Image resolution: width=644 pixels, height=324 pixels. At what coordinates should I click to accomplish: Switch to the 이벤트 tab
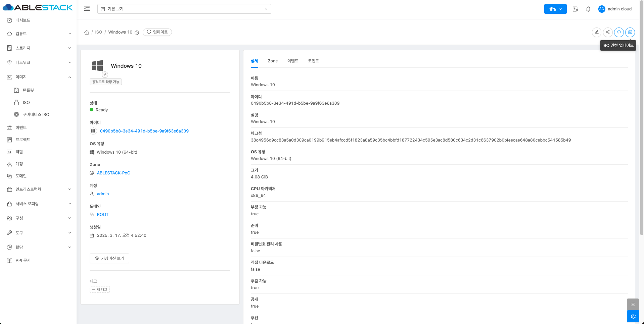[x=292, y=61]
